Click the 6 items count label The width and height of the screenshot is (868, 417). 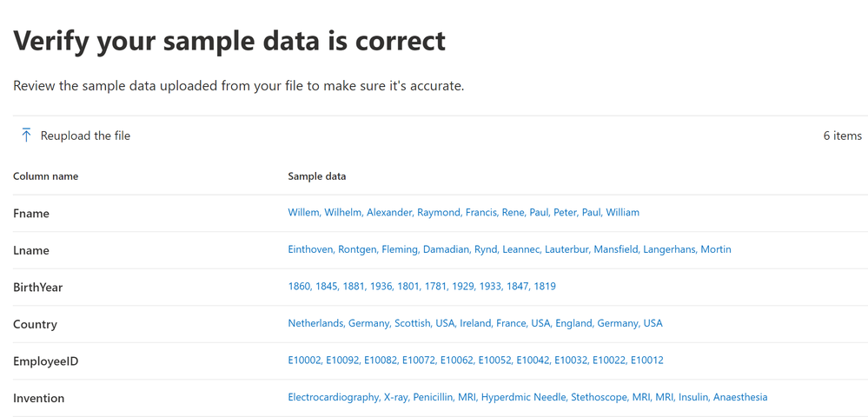[842, 136]
